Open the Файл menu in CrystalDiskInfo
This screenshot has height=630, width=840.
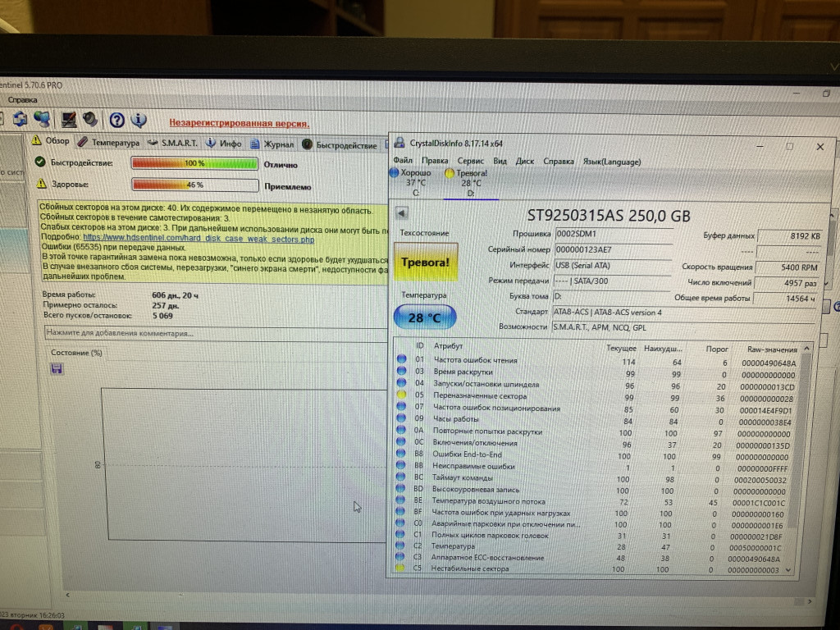click(x=403, y=160)
